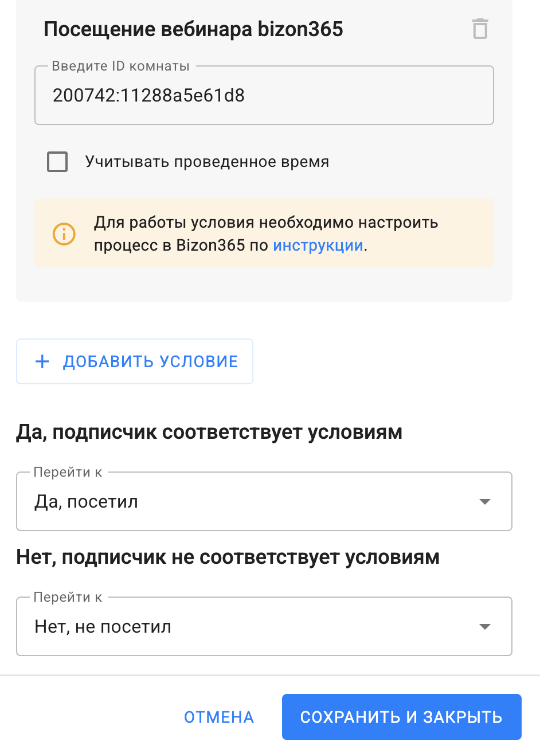Click the Учитывать проведенное время label text
540x756 pixels.
(207, 162)
